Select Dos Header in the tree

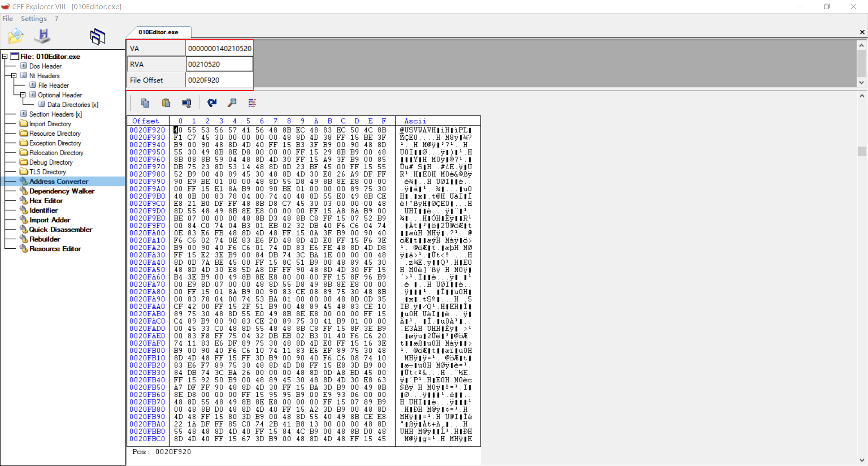(45, 66)
